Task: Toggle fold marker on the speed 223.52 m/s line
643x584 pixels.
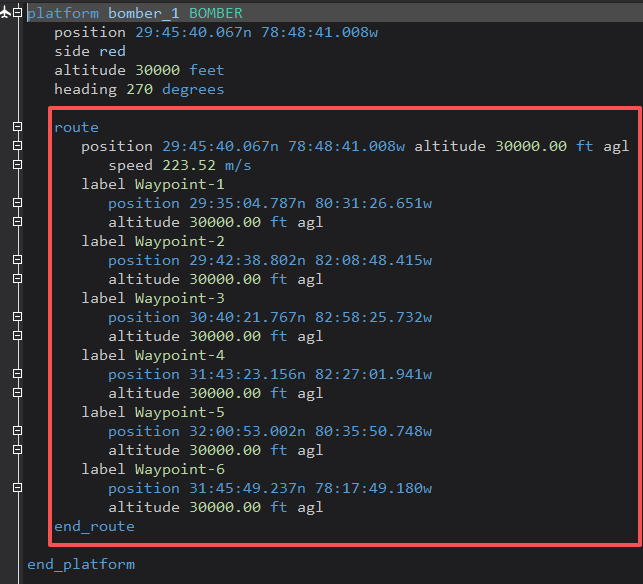Action: 17,164
